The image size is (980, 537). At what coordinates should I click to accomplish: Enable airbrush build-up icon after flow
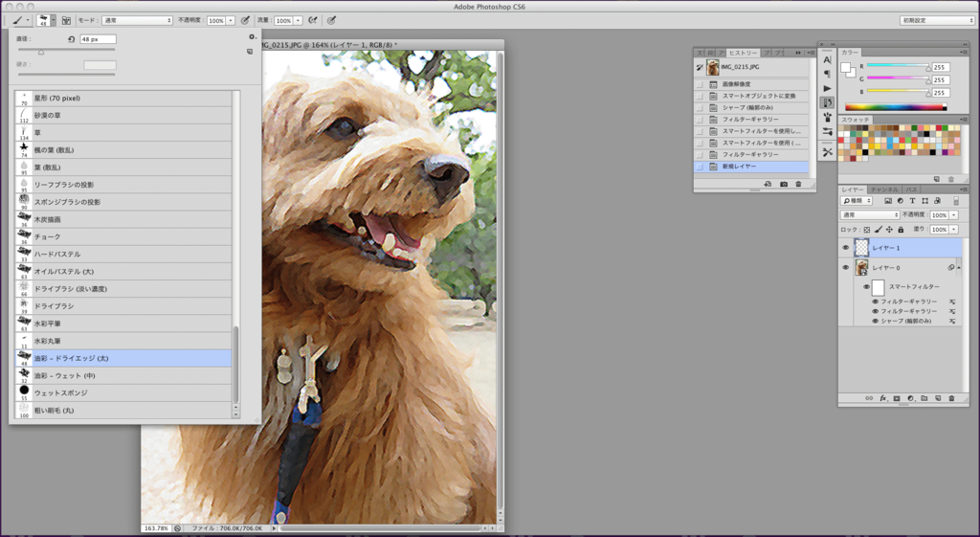[313, 20]
